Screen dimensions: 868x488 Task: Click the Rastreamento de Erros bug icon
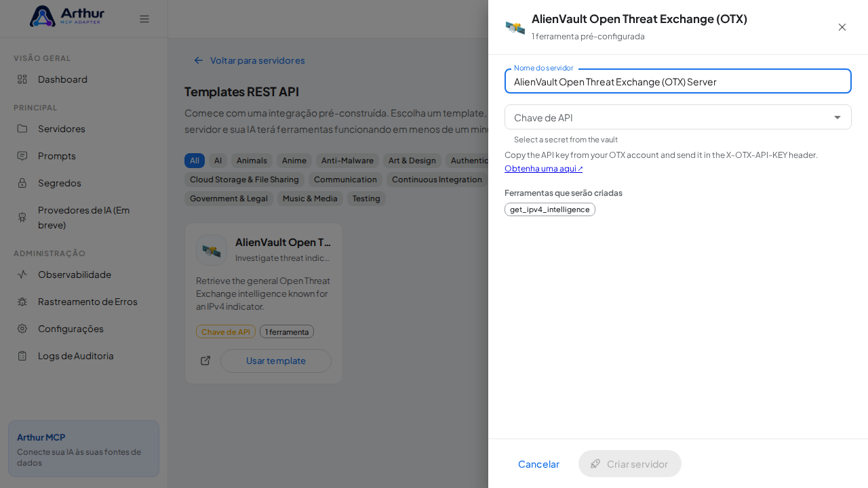[22, 302]
